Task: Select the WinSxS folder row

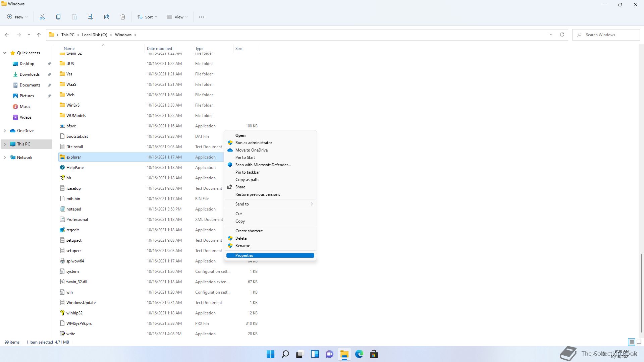Action: (x=158, y=105)
